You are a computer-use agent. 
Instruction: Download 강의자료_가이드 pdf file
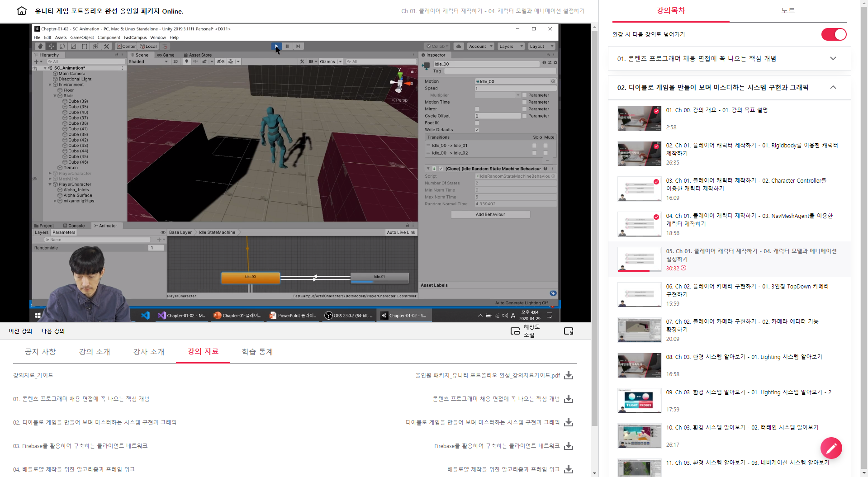569,375
